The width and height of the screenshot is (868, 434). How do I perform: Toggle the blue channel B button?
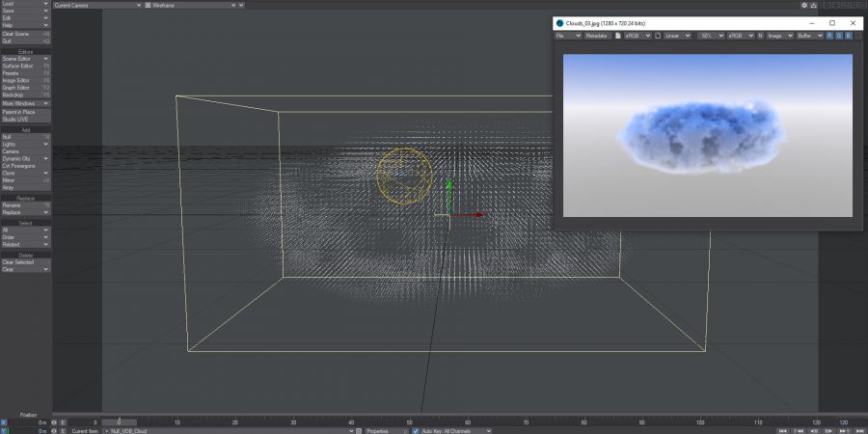[x=848, y=36]
